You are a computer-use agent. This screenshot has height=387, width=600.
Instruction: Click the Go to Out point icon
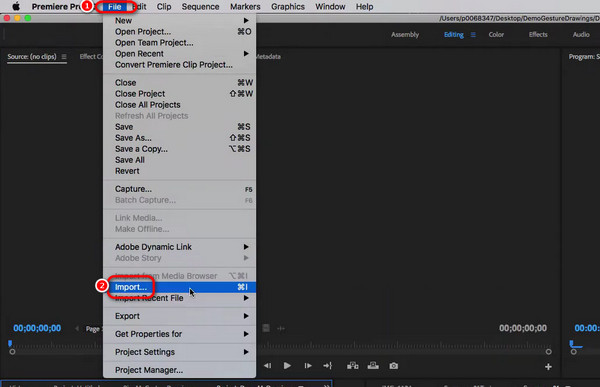(x=328, y=366)
